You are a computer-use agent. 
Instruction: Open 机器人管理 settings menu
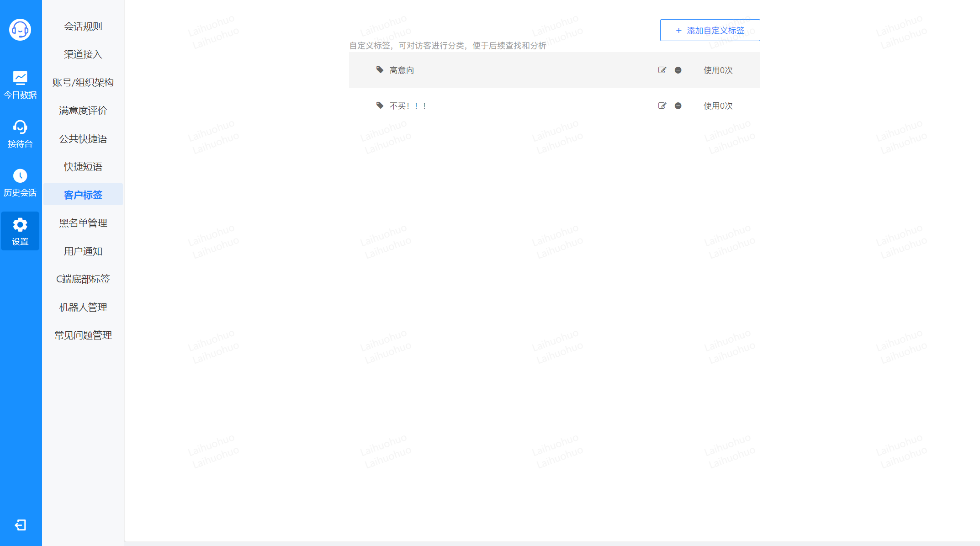point(83,307)
